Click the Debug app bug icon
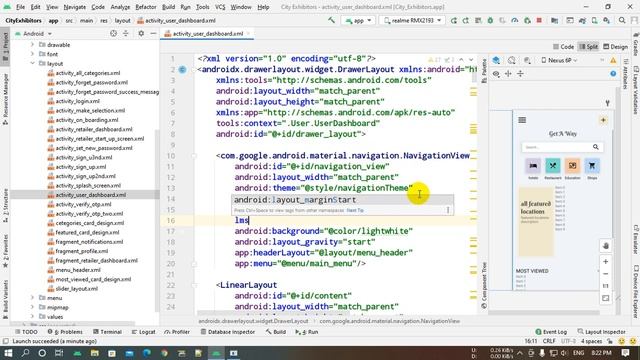Viewport: 640px width, 360px height. coord(490,20)
